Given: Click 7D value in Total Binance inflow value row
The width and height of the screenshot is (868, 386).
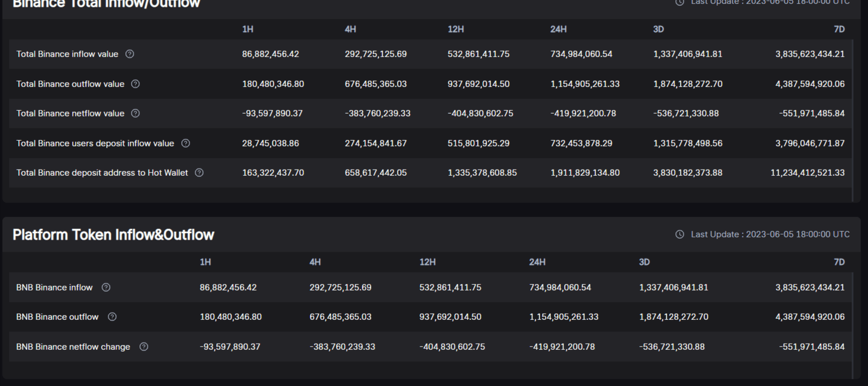Looking at the screenshot, I should [810, 54].
